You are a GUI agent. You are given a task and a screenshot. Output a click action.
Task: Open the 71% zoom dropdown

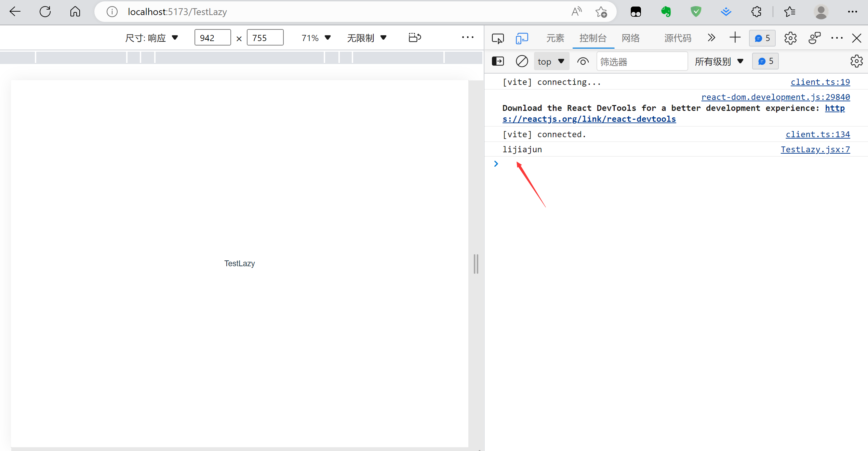(316, 38)
